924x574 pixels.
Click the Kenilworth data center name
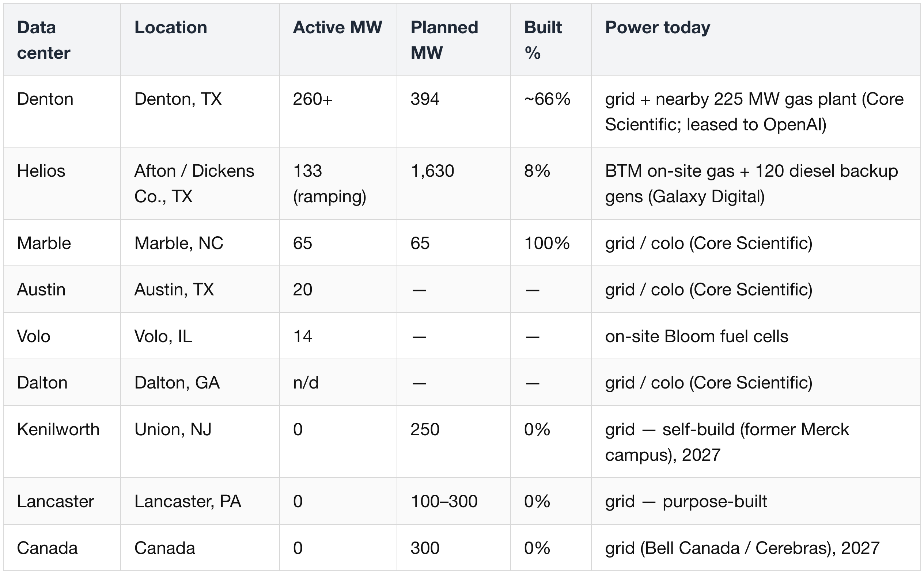[x=58, y=429]
